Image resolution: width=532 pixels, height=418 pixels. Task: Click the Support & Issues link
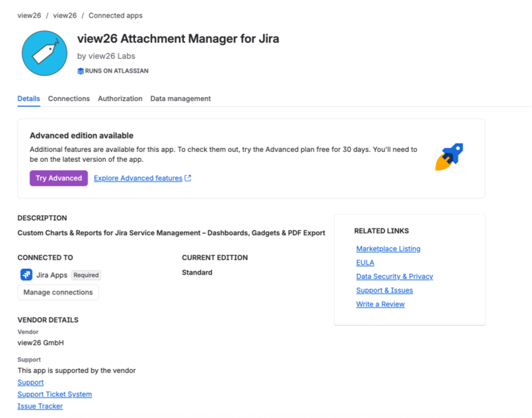click(x=385, y=291)
